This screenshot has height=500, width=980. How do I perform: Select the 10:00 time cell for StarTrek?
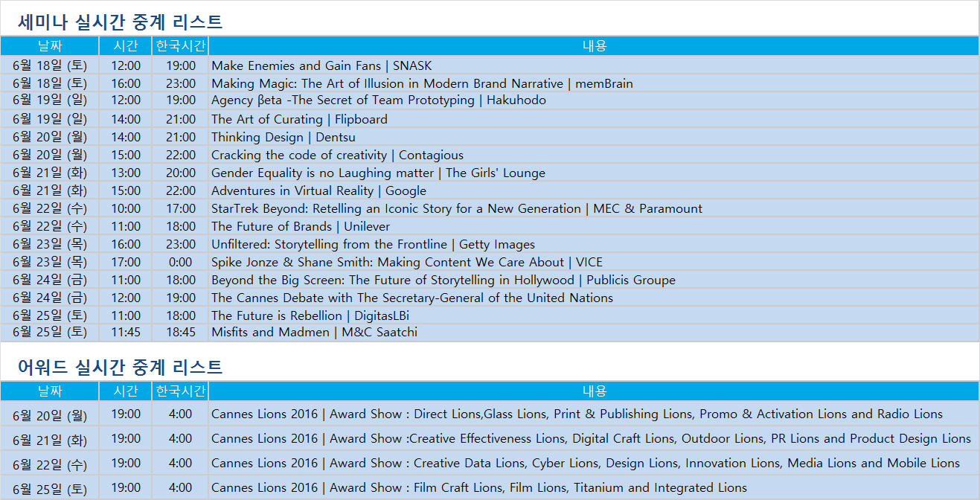click(x=126, y=208)
